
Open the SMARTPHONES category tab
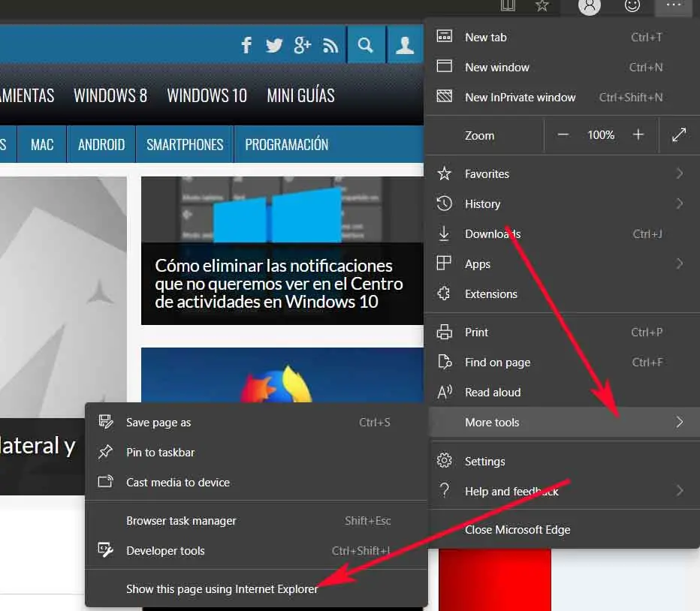(185, 144)
